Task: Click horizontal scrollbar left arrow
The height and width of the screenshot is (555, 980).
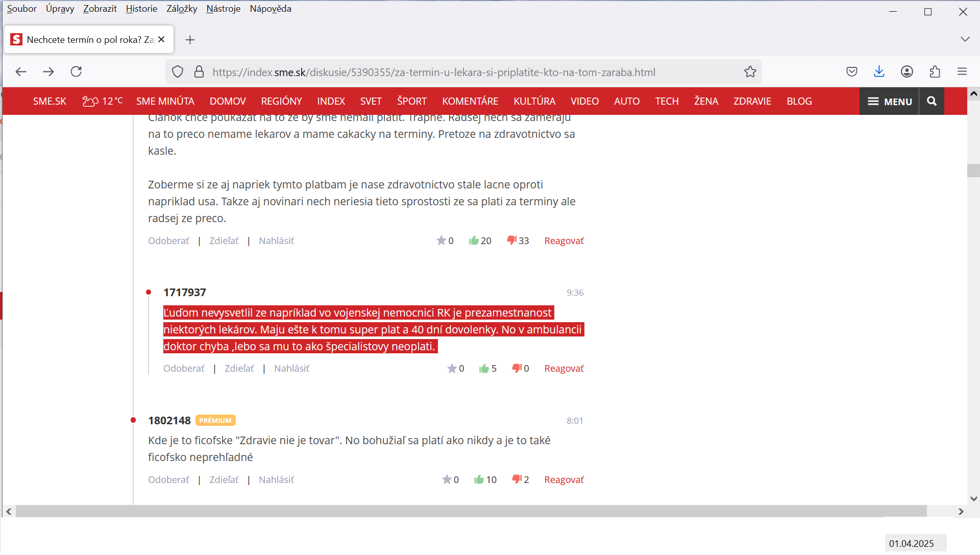Action: 9,512
